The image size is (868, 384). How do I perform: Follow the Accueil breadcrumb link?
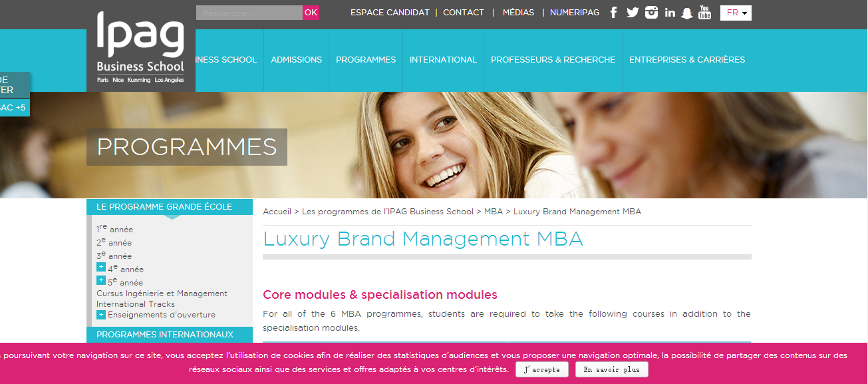pos(277,212)
